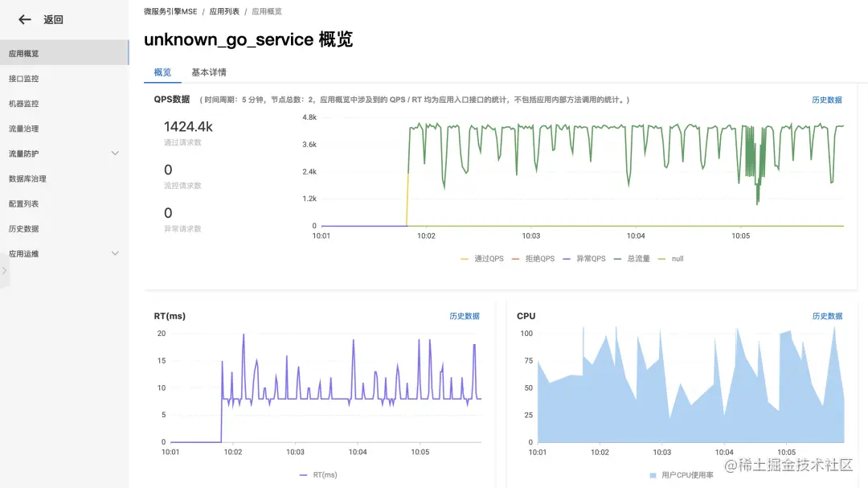Screen dimensions: 868x488
Task: Toggle 拒绝QPS legend series
Action: (533, 259)
